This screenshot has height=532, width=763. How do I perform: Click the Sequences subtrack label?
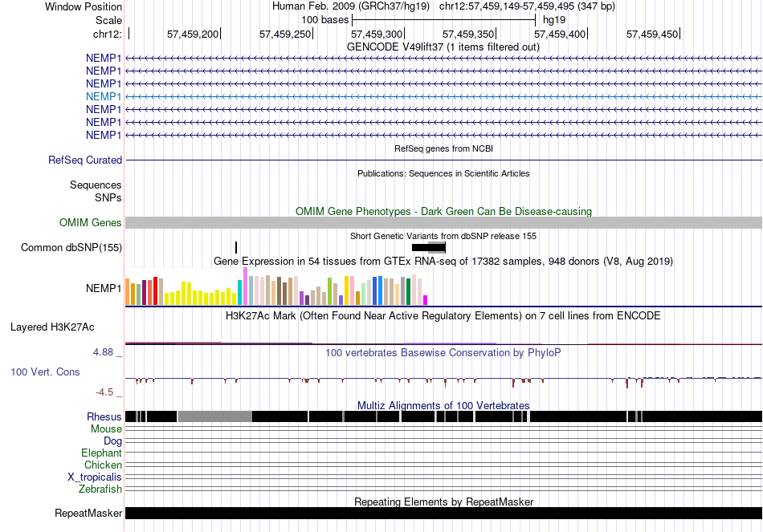click(96, 185)
